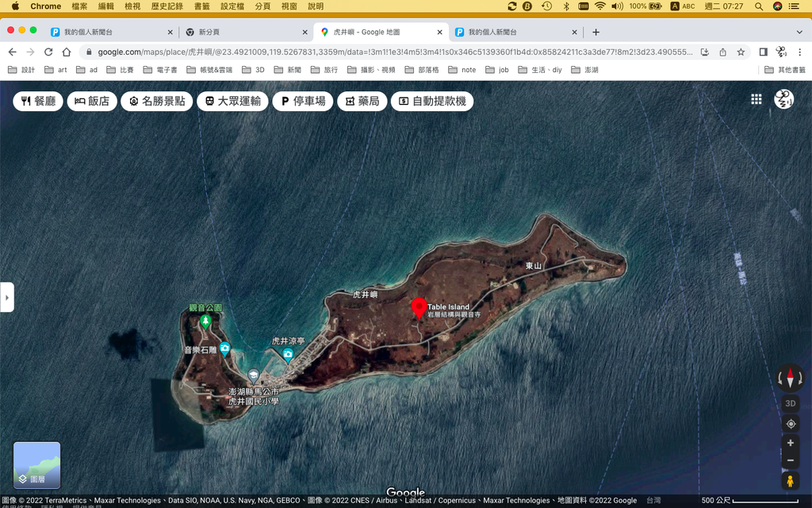Expand the tab search dropdown arrow

[x=799, y=33]
